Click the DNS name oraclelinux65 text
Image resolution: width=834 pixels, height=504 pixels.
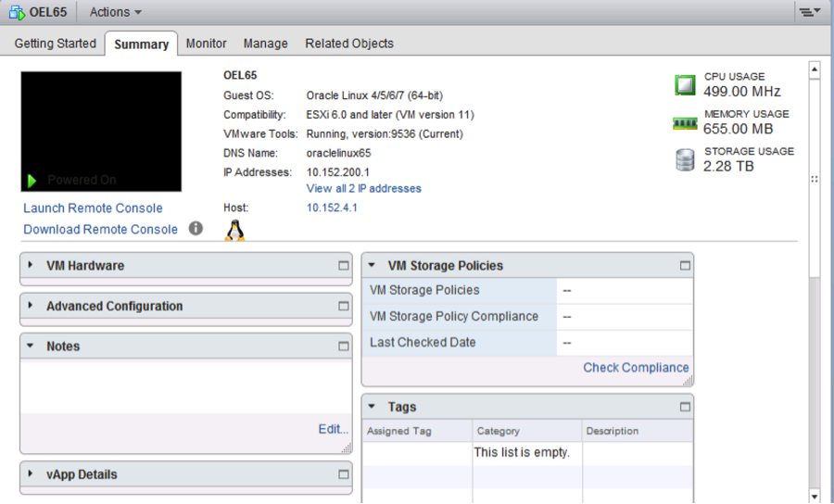339,153
